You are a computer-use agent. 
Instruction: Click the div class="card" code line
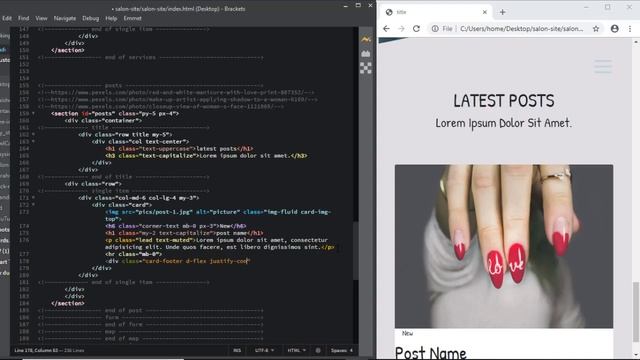(x=122, y=204)
